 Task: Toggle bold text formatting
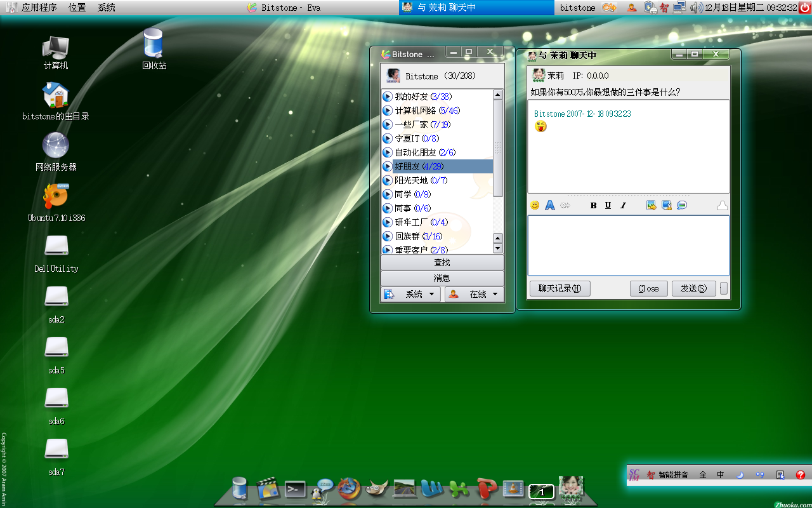[x=594, y=205]
